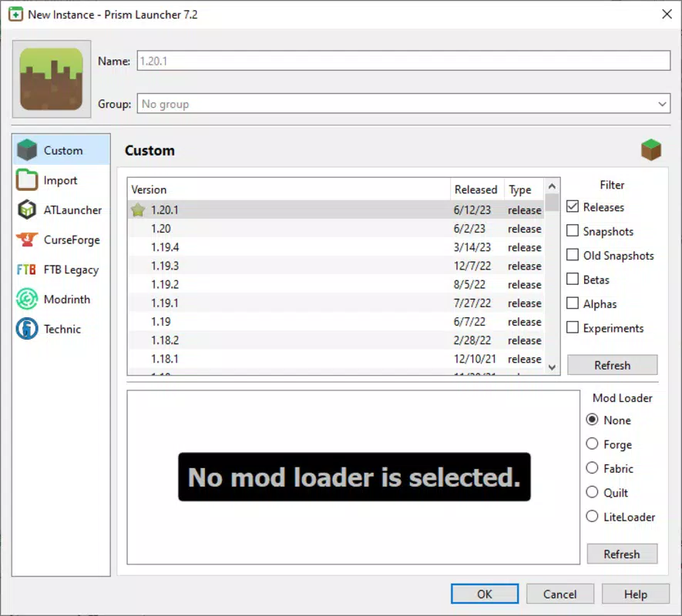The image size is (682, 616).
Task: Sort by the Released column header
Action: point(477,189)
